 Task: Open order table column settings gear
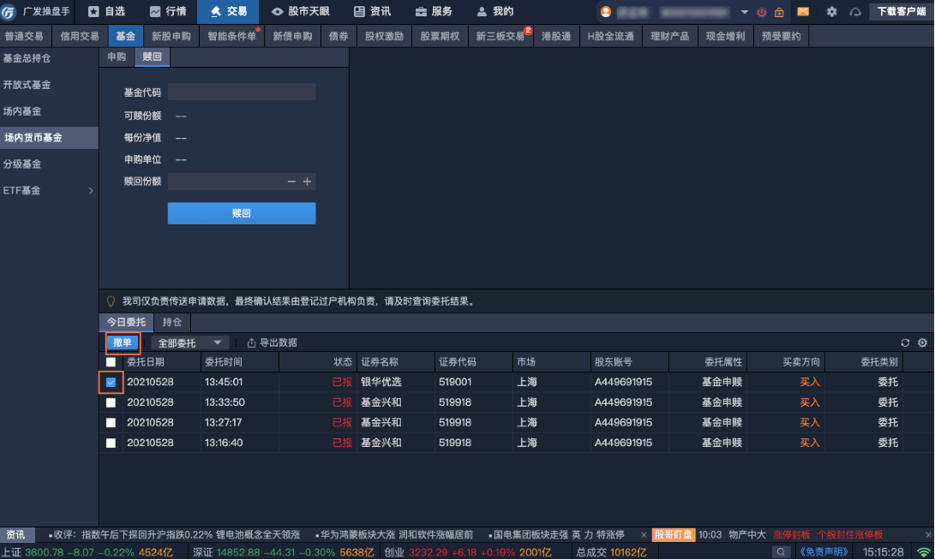click(x=922, y=343)
